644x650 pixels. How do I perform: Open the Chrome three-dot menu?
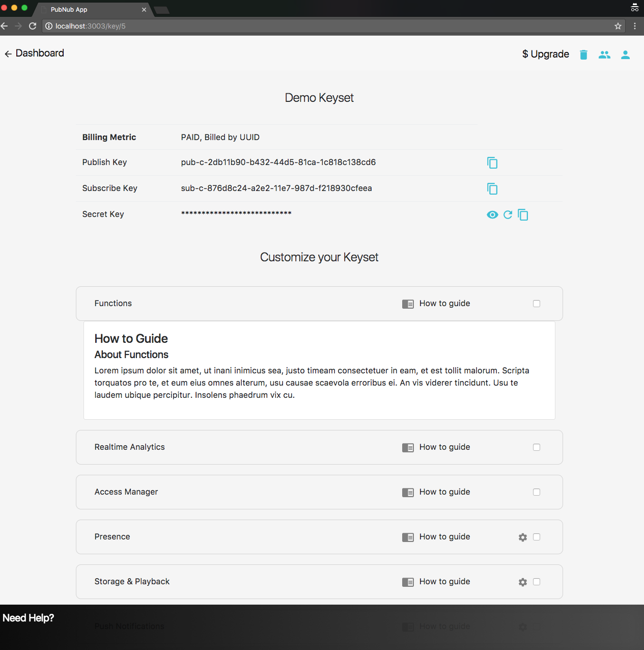635,26
